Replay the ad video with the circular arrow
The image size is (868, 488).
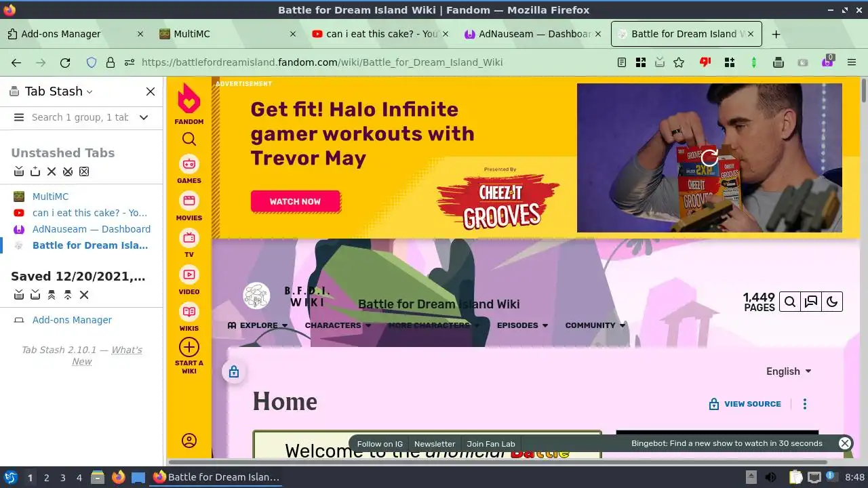709,158
